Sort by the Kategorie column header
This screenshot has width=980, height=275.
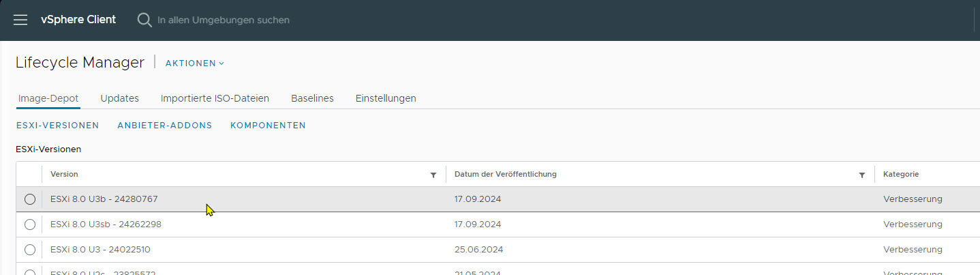901,175
